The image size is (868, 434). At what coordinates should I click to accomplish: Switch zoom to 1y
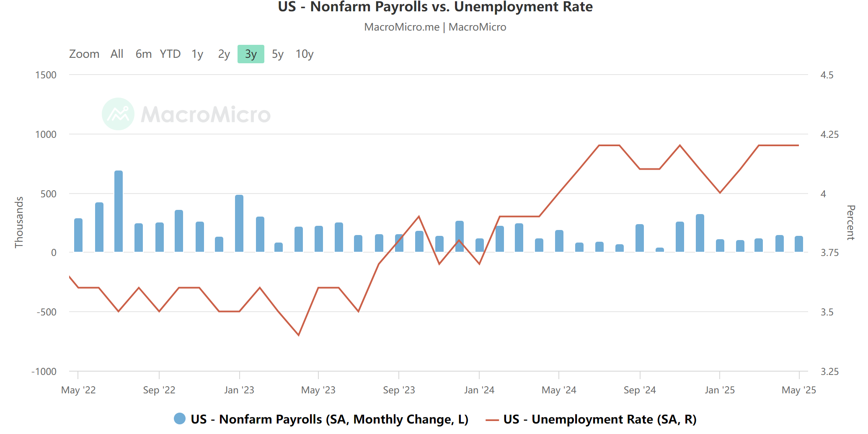pyautogui.click(x=197, y=54)
